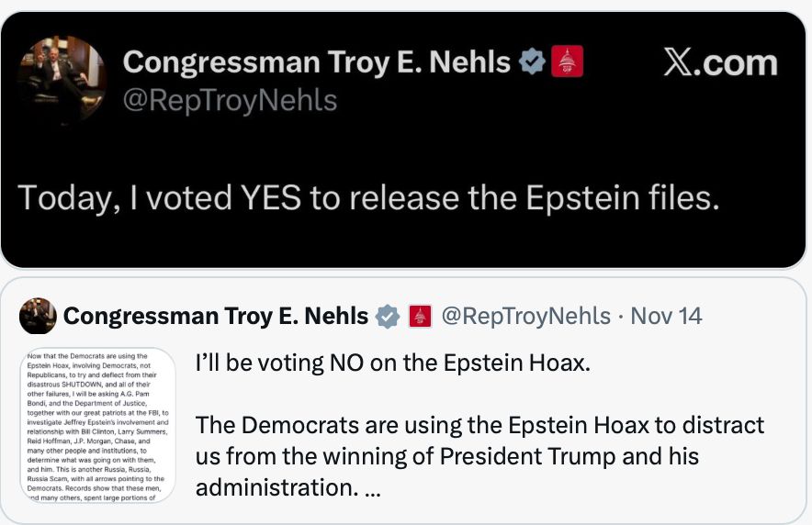Image resolution: width=812 pixels, height=525 pixels.
Task: Expand truncated text via the trailing ellipsis
Action: [372, 488]
